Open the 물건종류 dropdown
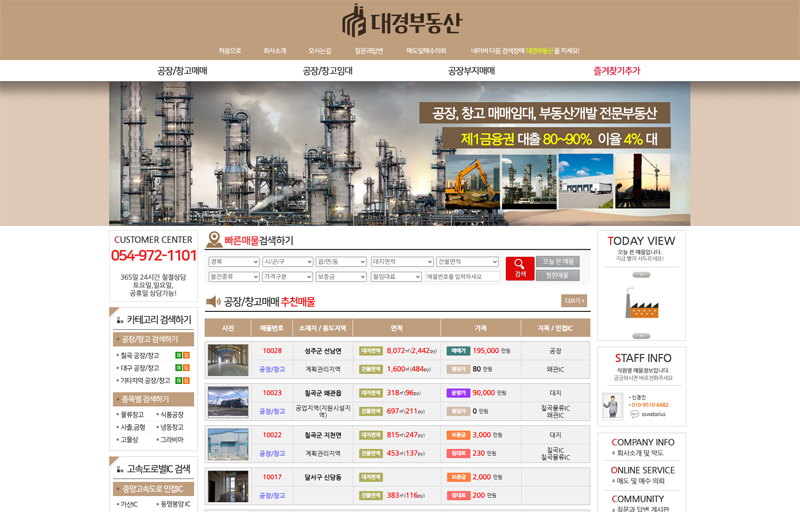The width and height of the screenshot is (800, 512). (x=234, y=276)
